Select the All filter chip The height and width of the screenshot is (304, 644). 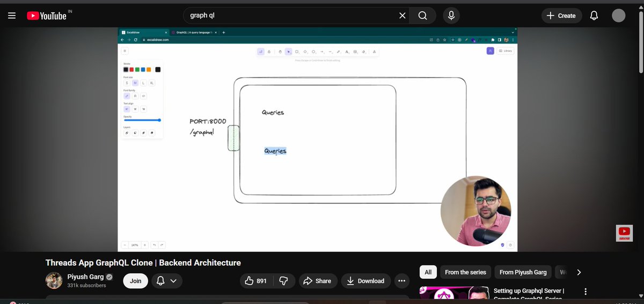coord(428,272)
